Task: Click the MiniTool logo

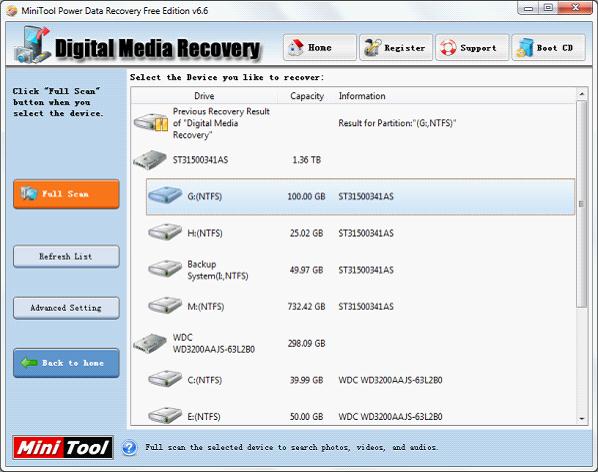Action: point(63,447)
